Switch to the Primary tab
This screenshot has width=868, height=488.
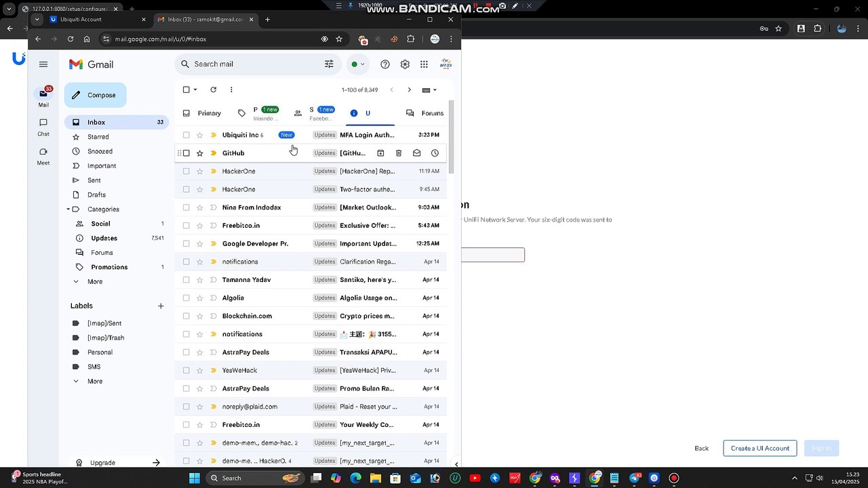(202, 113)
